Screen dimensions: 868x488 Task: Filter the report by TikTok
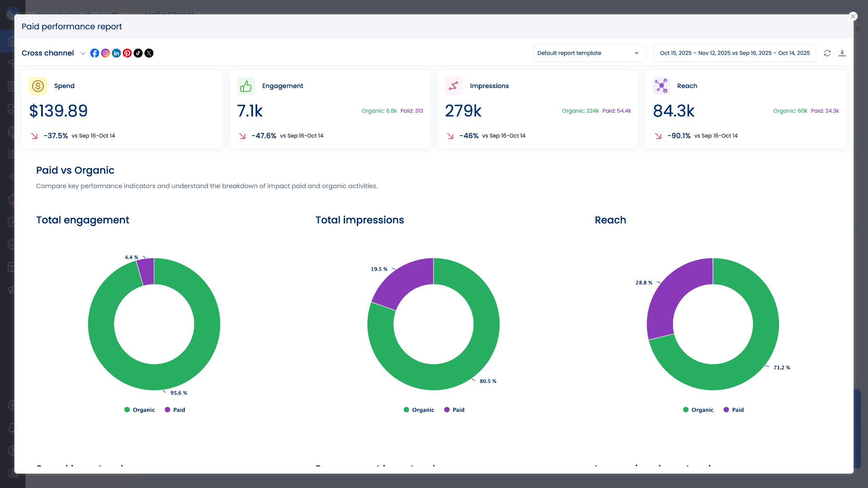pos(138,53)
